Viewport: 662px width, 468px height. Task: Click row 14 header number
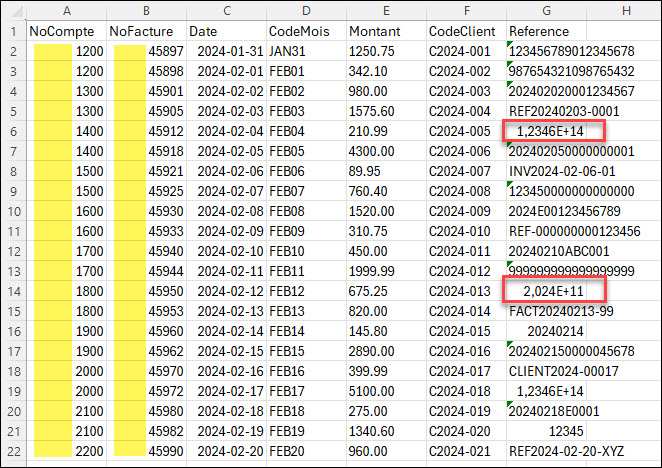13,291
